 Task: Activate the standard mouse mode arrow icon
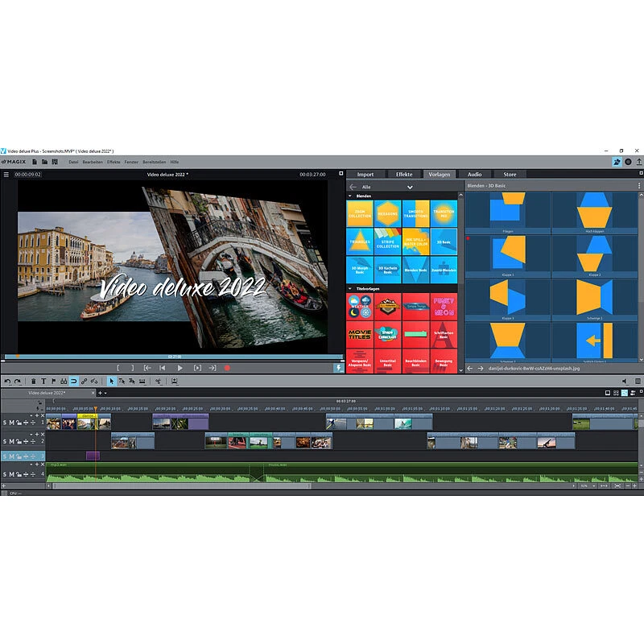(112, 378)
